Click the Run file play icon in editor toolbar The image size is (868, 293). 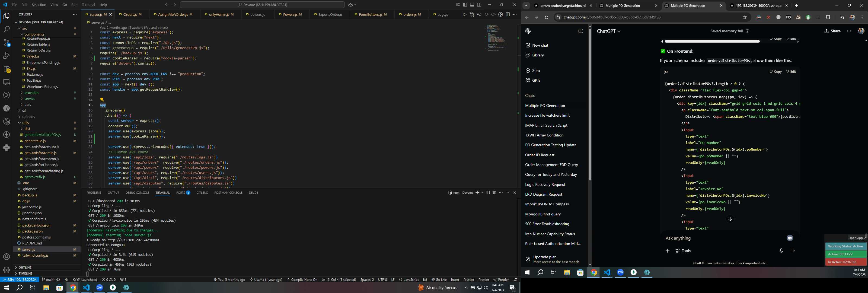click(465, 14)
